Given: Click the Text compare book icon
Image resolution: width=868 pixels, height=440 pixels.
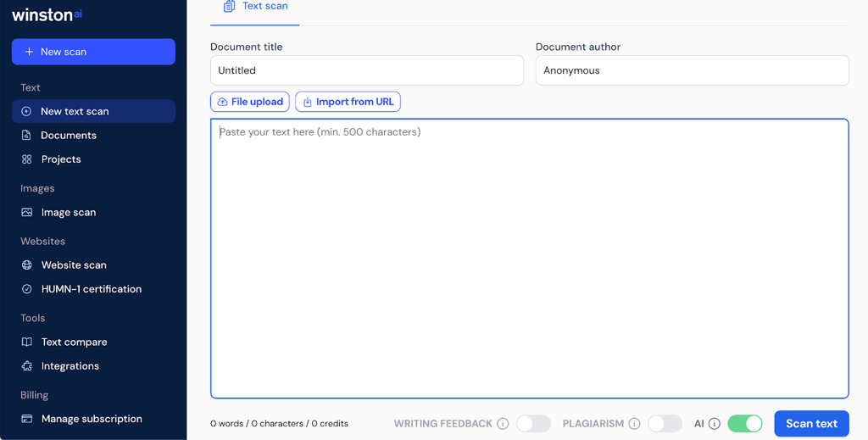Looking at the screenshot, I should coord(26,342).
